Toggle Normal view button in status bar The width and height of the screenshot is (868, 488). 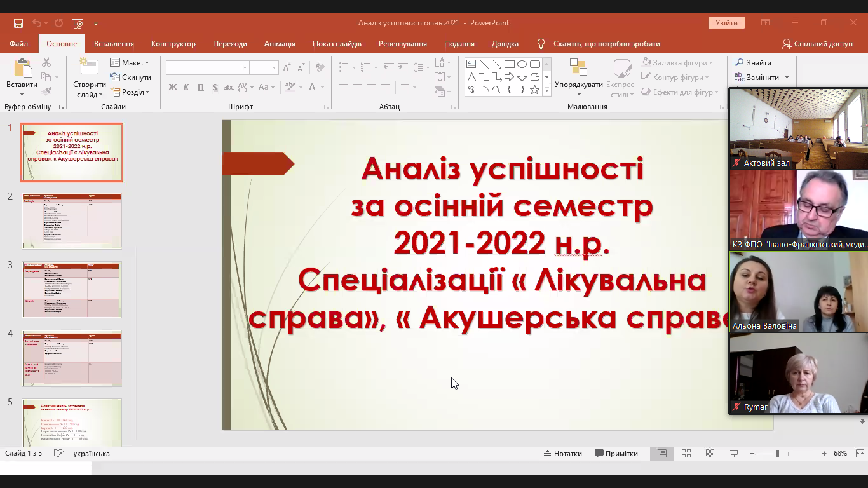click(x=662, y=454)
